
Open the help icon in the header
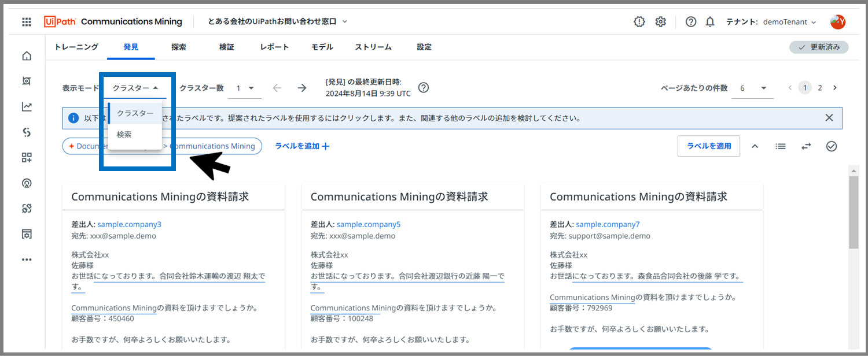pyautogui.click(x=691, y=22)
